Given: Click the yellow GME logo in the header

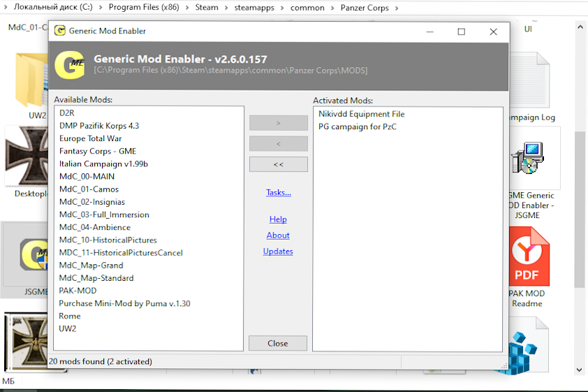Looking at the screenshot, I should [x=70, y=65].
